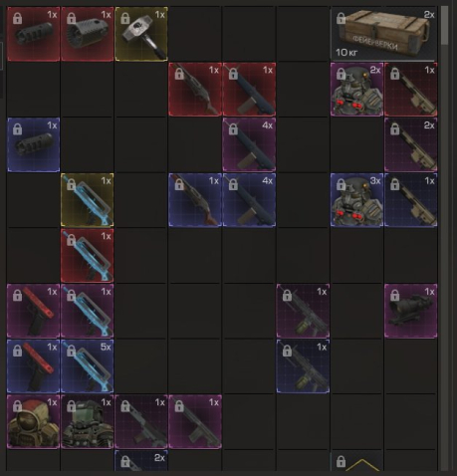This screenshot has height=476, width=457.
Task: Select the cyan rifle stack marked 5x
Action: (x=88, y=366)
